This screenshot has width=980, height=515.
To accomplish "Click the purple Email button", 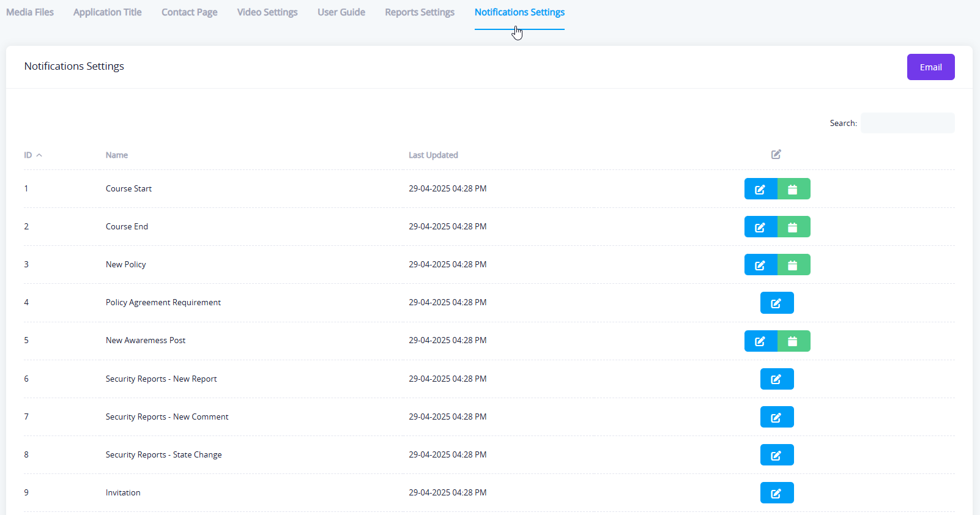I will click(x=930, y=67).
